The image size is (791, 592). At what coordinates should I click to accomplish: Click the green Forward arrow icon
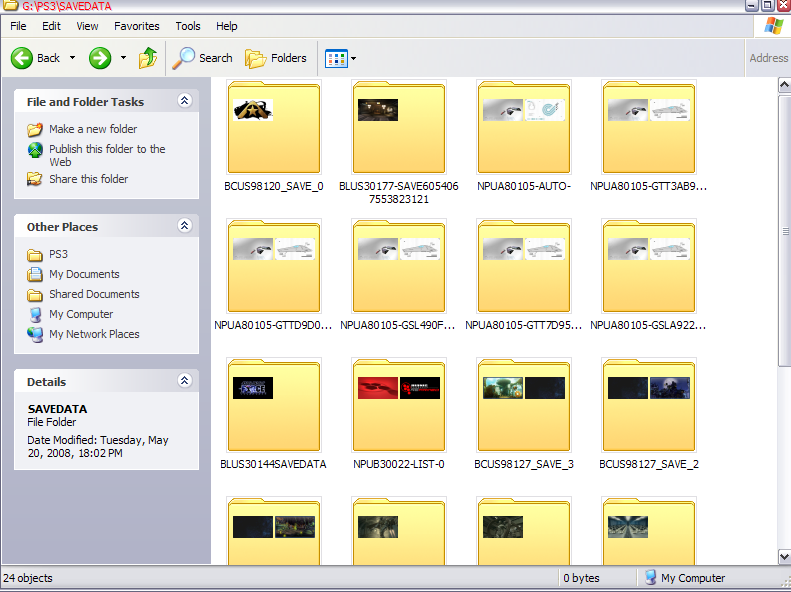coord(100,58)
